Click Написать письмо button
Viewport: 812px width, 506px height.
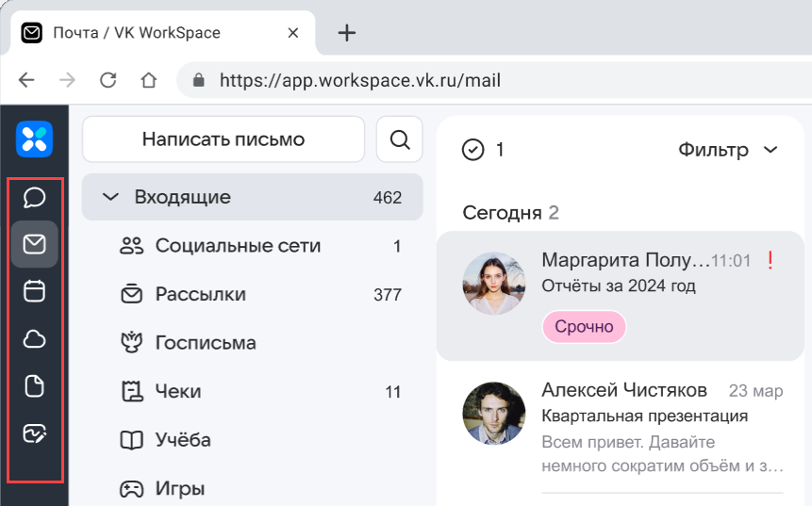click(224, 139)
